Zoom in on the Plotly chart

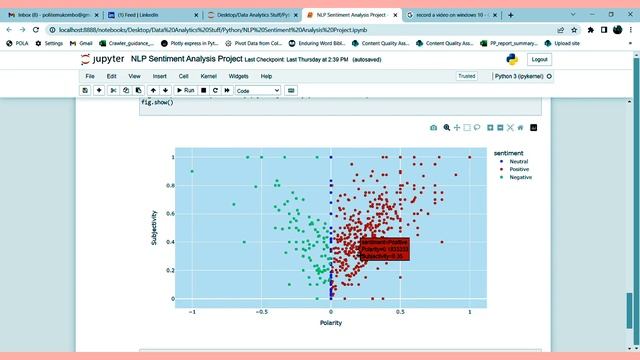click(490, 128)
